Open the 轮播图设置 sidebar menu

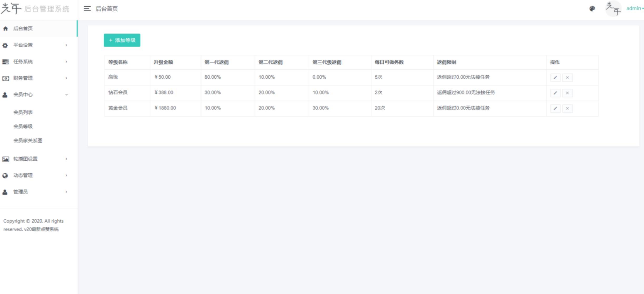(x=38, y=159)
